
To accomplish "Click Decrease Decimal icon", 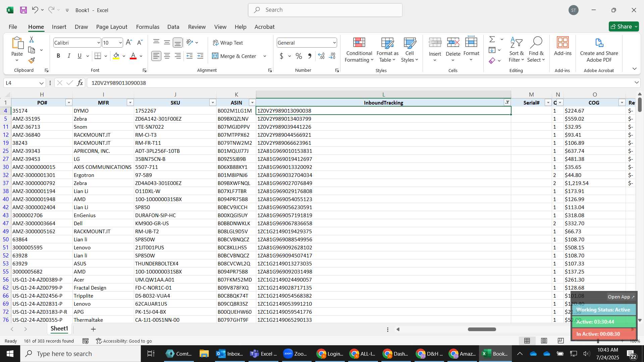I will (x=332, y=56).
